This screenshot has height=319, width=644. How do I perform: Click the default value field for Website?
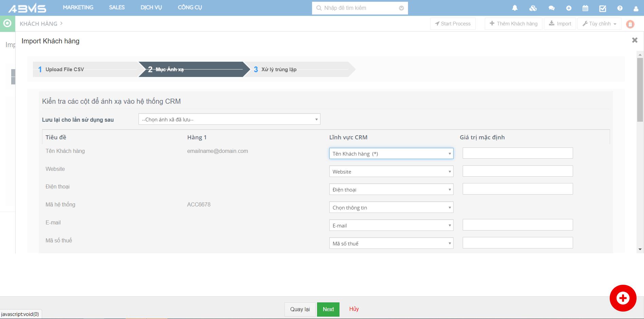coord(517,171)
